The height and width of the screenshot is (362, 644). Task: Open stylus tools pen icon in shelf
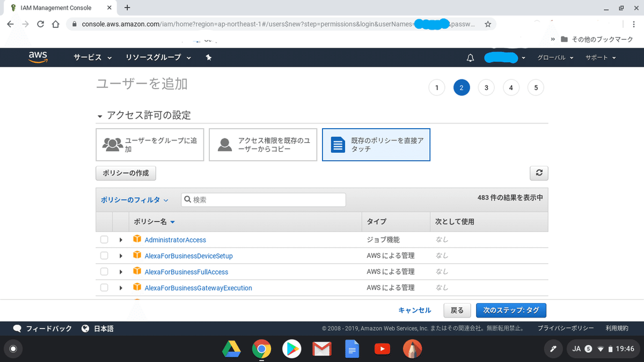pyautogui.click(x=552, y=349)
